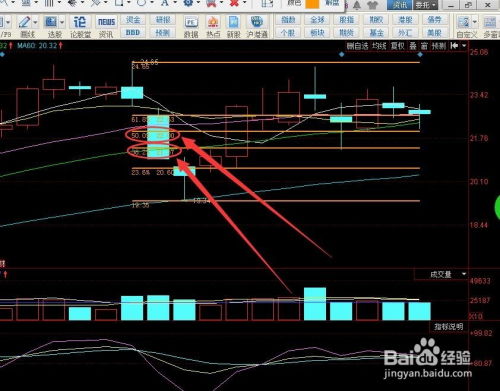Open the 指标说明 indicator description link
Screen dimensions: 500x391
pos(449,326)
